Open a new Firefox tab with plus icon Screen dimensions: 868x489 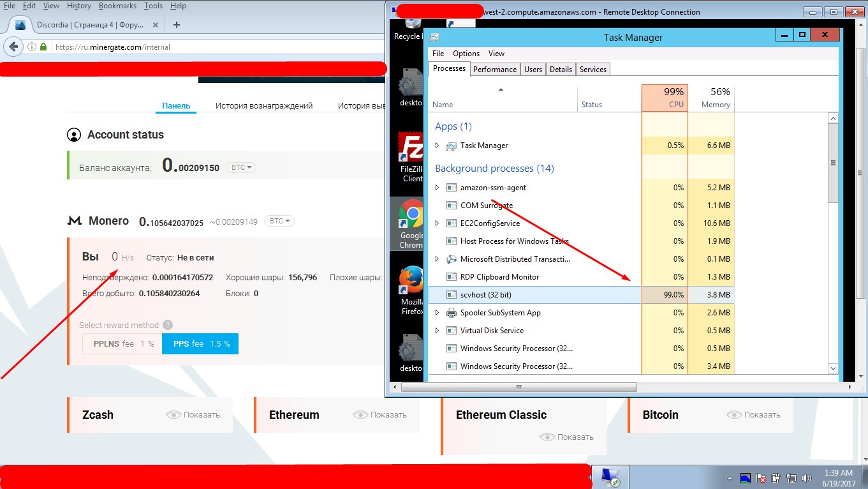click(x=177, y=25)
